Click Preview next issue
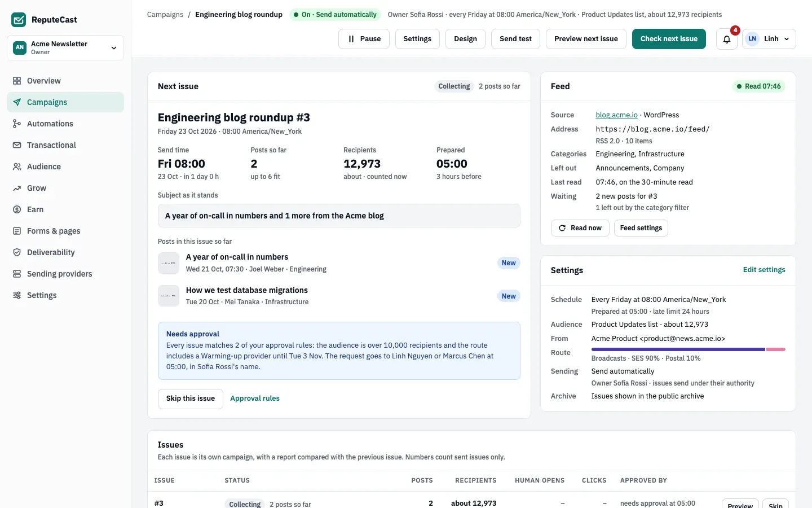 (586, 39)
